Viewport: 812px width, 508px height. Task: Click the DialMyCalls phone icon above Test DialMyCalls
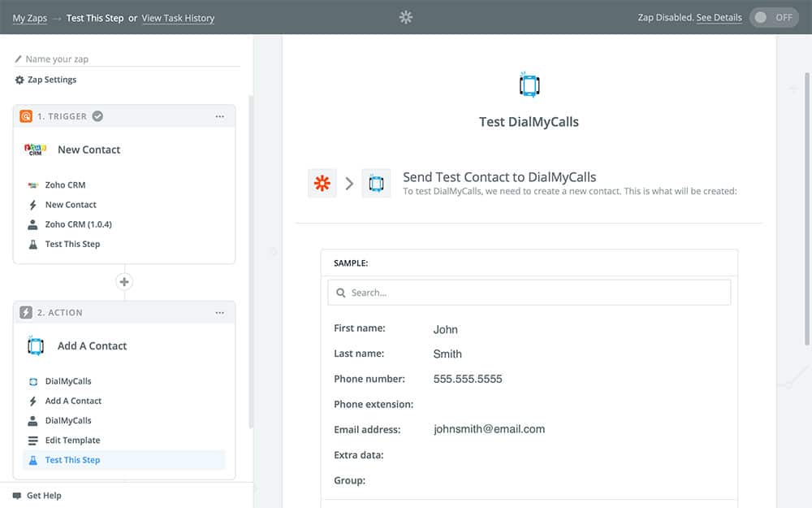[529, 85]
